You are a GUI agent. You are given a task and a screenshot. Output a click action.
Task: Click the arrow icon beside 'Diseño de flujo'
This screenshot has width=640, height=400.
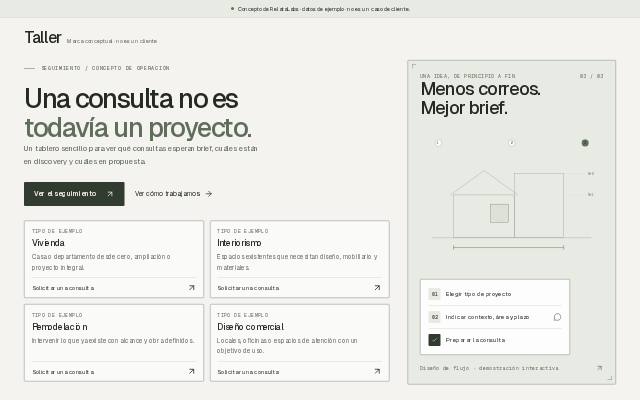coord(600,368)
